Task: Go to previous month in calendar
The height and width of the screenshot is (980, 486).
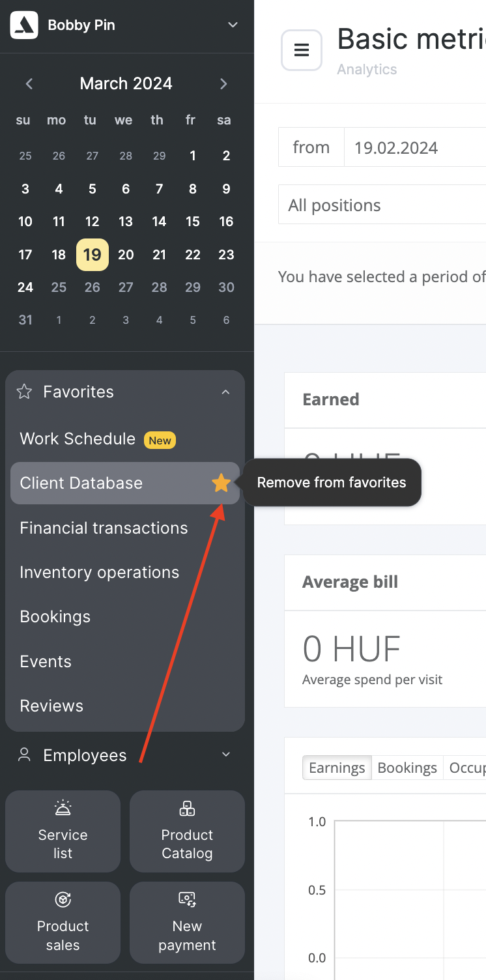Action: (29, 83)
